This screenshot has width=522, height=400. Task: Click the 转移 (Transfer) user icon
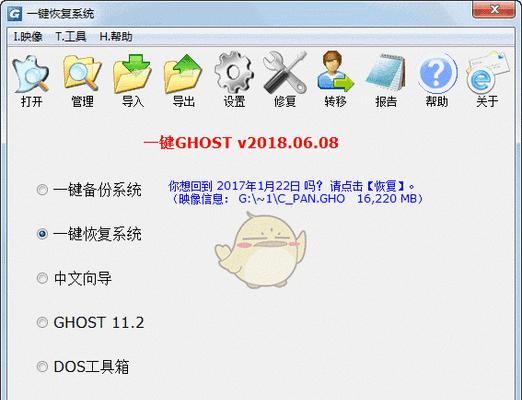pos(335,71)
